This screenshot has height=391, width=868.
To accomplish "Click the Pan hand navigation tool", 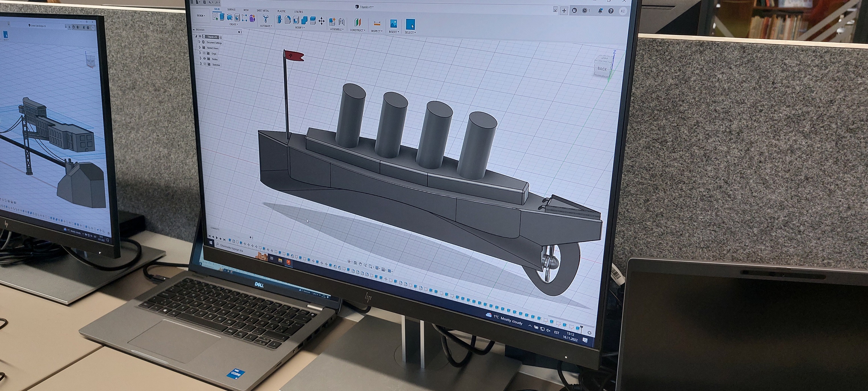I will [x=360, y=264].
